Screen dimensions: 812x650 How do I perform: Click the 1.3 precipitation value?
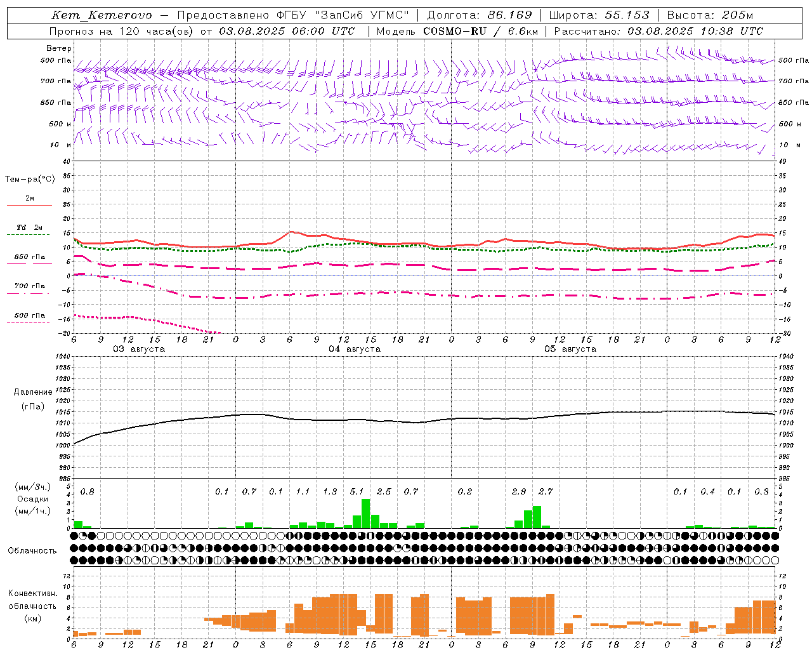[x=330, y=492]
